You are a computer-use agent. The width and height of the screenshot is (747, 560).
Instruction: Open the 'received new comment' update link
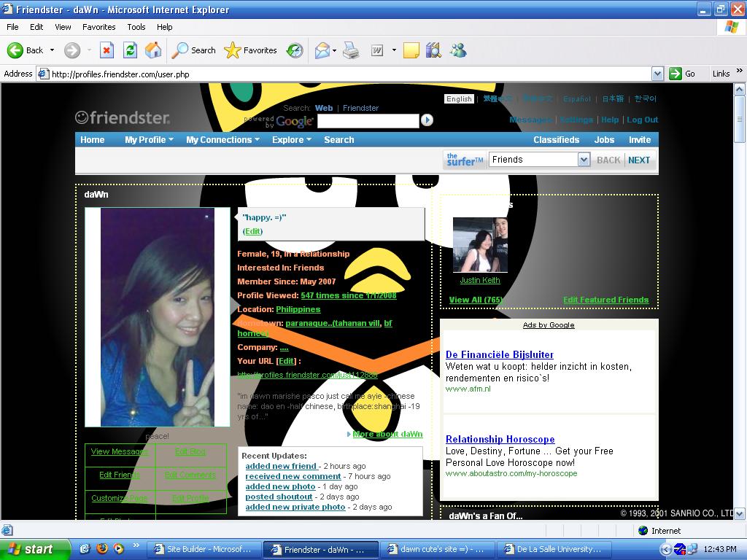(x=293, y=476)
